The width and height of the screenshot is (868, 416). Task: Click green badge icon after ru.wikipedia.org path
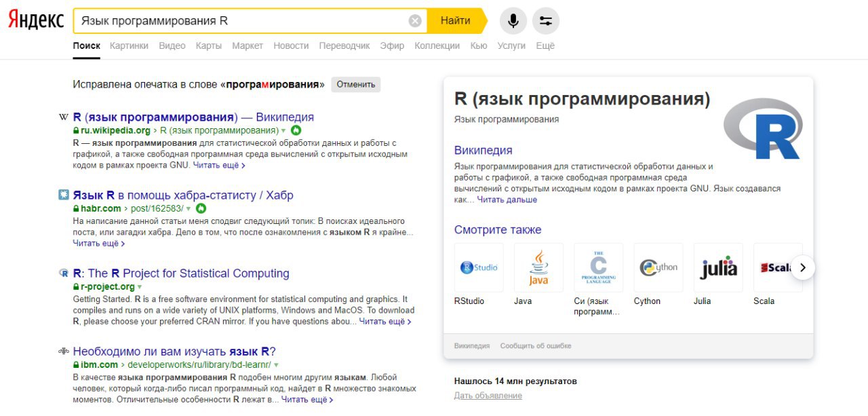pyautogui.click(x=296, y=130)
